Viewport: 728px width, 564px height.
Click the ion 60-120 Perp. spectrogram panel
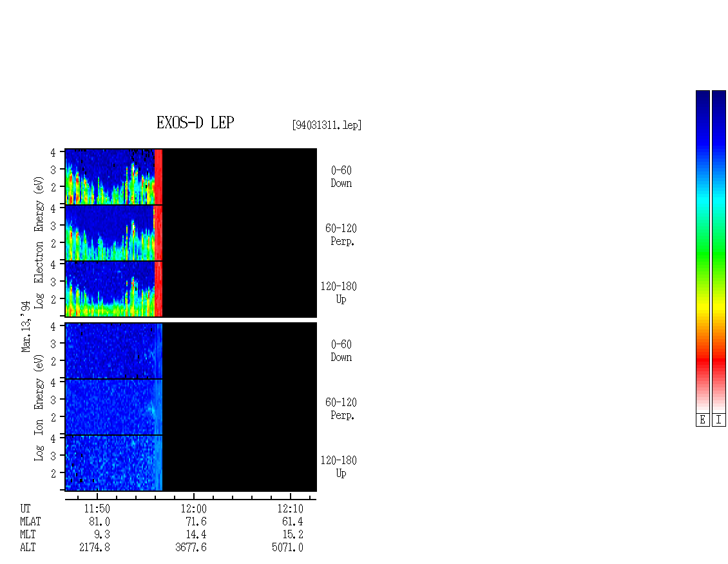[191, 407]
